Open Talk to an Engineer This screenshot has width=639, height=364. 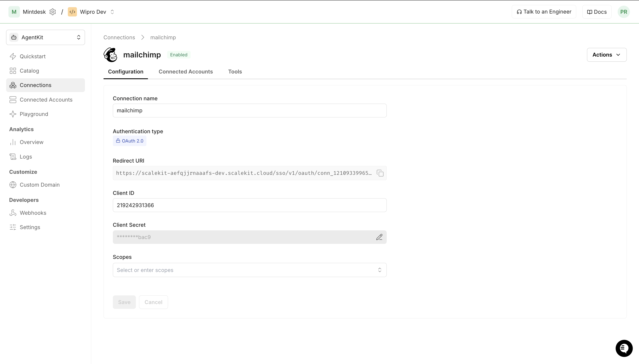click(x=544, y=12)
